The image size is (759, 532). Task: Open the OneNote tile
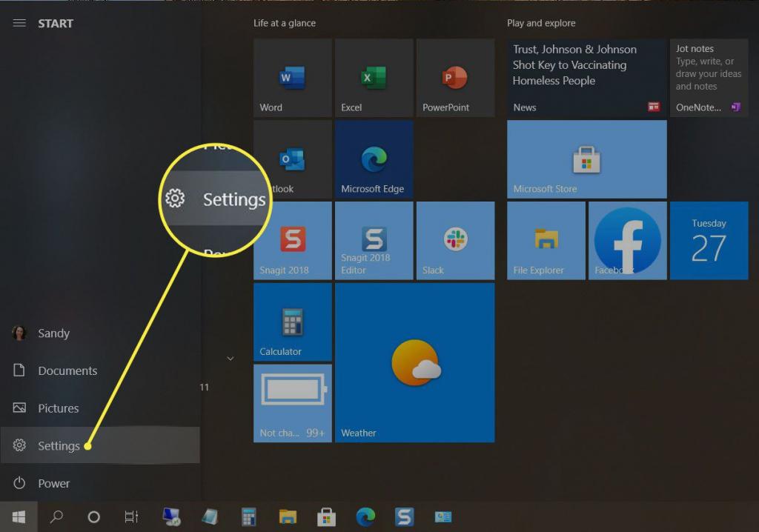709,78
